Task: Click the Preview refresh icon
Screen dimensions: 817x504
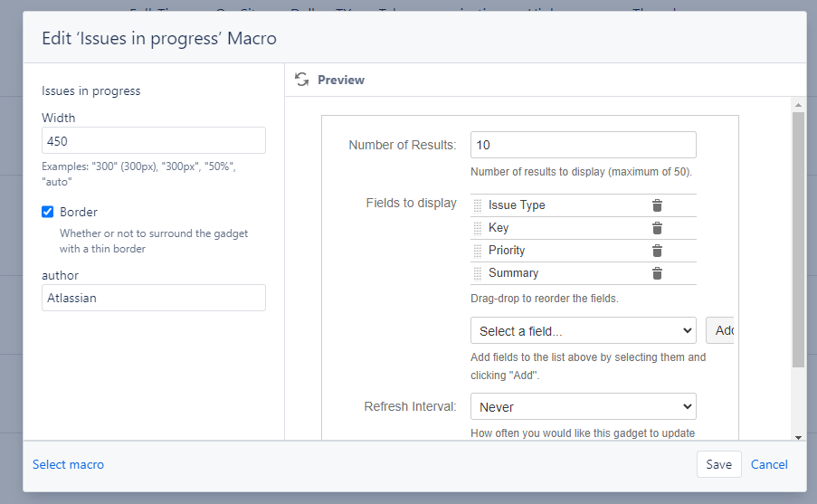Action: [301, 80]
